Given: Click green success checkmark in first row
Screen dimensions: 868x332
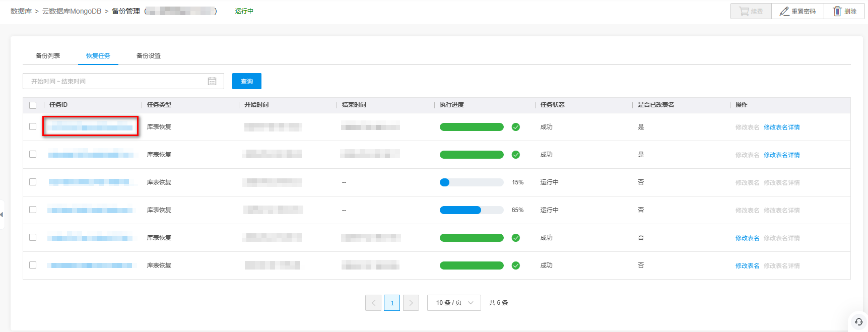Looking at the screenshot, I should coord(515,127).
